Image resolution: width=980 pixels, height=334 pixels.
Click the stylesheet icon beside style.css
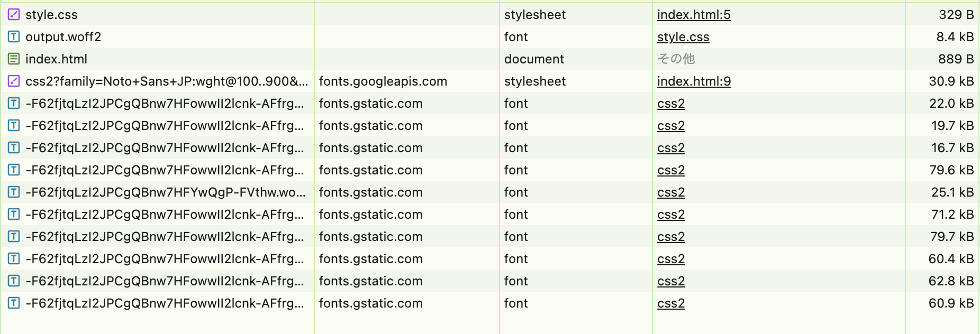click(x=14, y=14)
